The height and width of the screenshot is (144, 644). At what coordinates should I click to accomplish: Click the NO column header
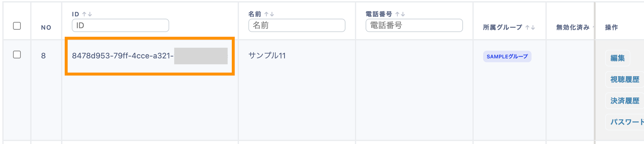[46, 28]
